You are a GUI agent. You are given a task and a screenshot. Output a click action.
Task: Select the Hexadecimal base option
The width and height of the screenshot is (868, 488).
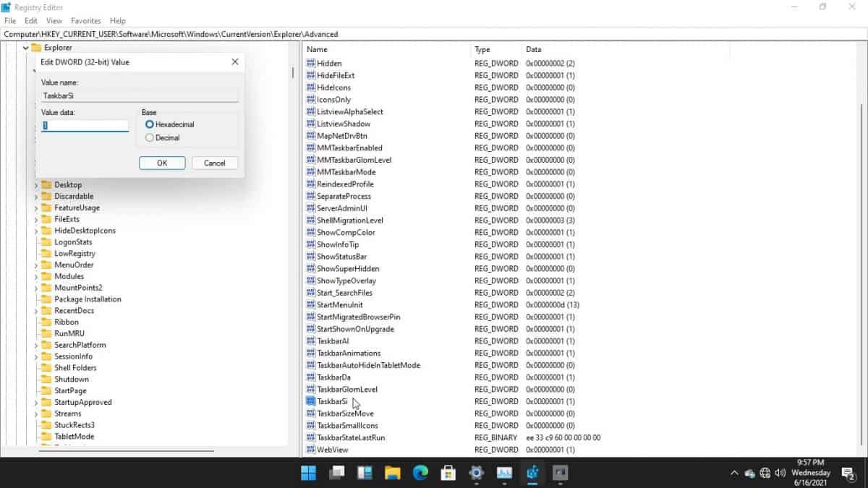pyautogui.click(x=150, y=124)
